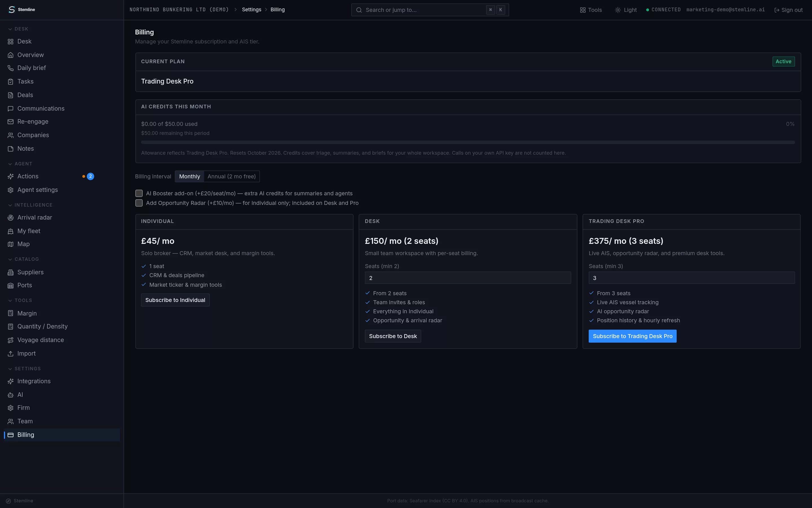This screenshot has height=508, width=812.
Task: Open Voyage distance route icon
Action: tap(10, 340)
